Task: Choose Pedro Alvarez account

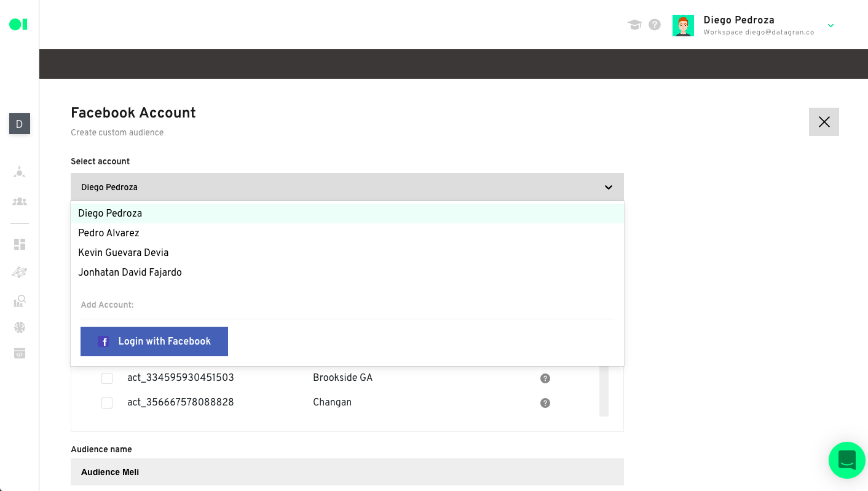Action: point(347,233)
